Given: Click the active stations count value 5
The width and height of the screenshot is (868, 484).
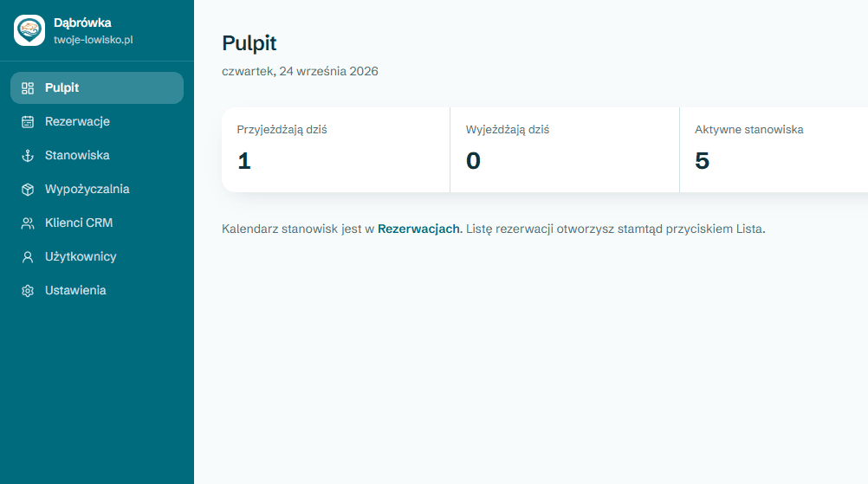Looking at the screenshot, I should (702, 161).
